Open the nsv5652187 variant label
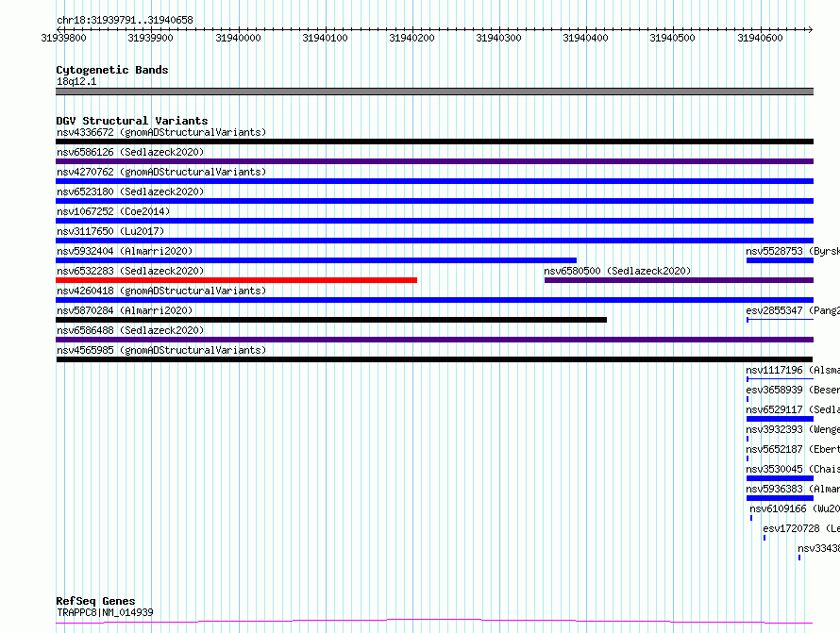The width and height of the screenshot is (840, 633). (x=792, y=449)
